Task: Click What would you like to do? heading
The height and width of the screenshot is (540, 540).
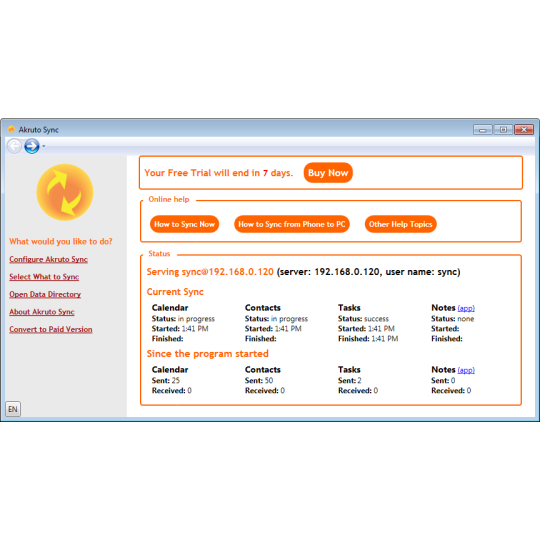Action: (61, 241)
